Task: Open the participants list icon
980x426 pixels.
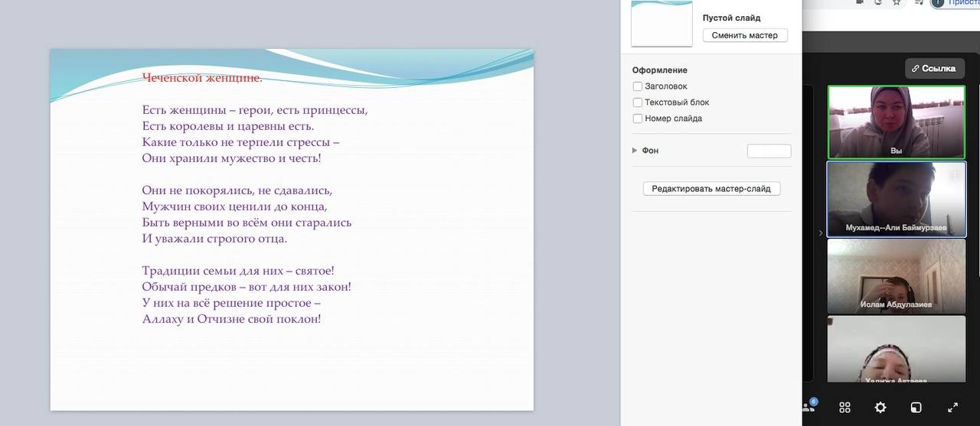Action: coord(810,408)
